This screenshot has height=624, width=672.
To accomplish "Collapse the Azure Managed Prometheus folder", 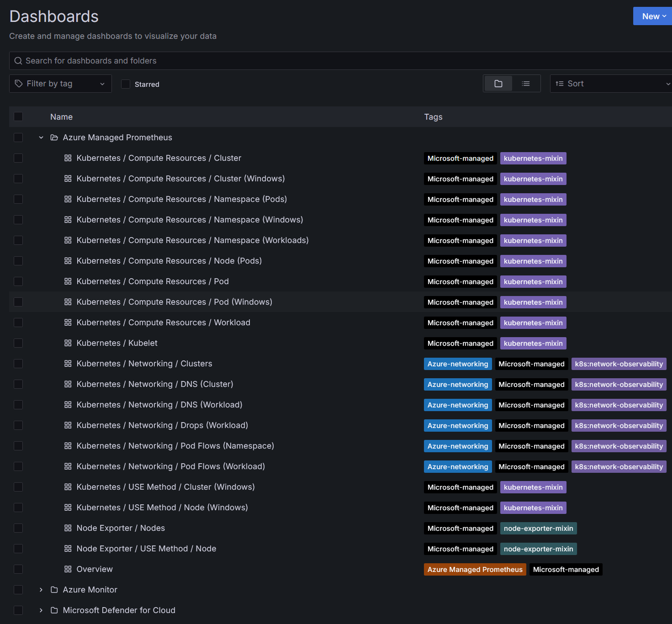I will tap(41, 137).
